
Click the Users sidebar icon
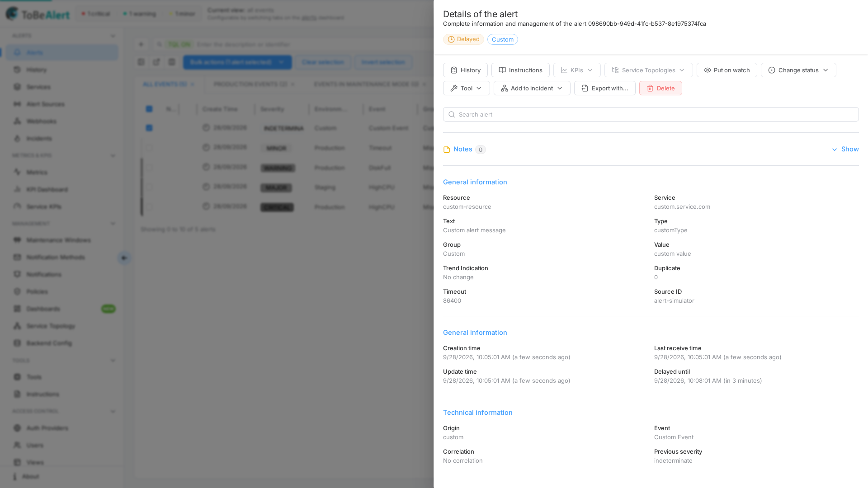coord(17,445)
